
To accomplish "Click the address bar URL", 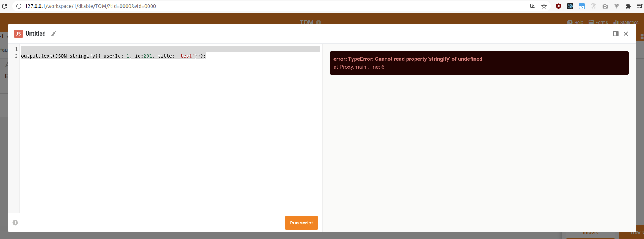I will point(91,6).
